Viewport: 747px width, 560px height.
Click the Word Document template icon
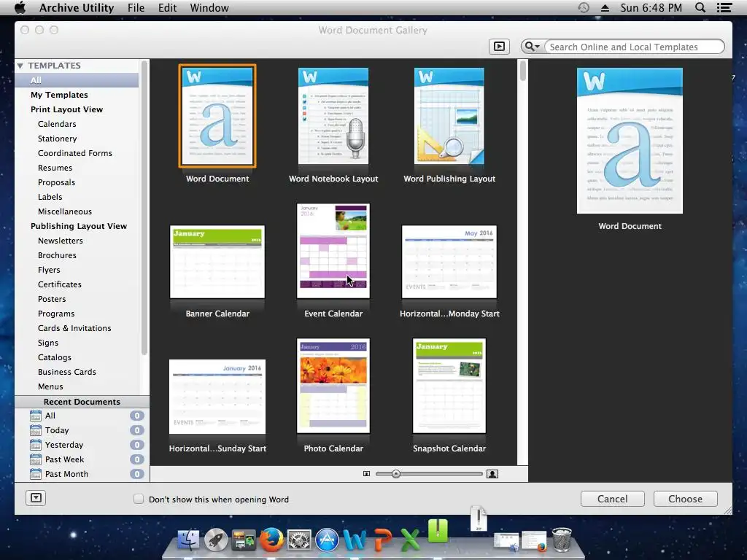(217, 116)
